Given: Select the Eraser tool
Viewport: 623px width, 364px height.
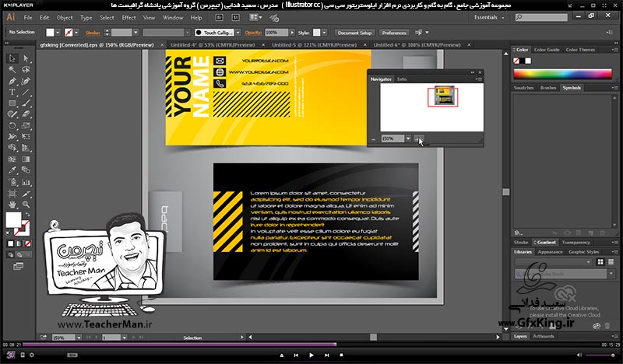Looking at the screenshot, I should pos(26,114).
